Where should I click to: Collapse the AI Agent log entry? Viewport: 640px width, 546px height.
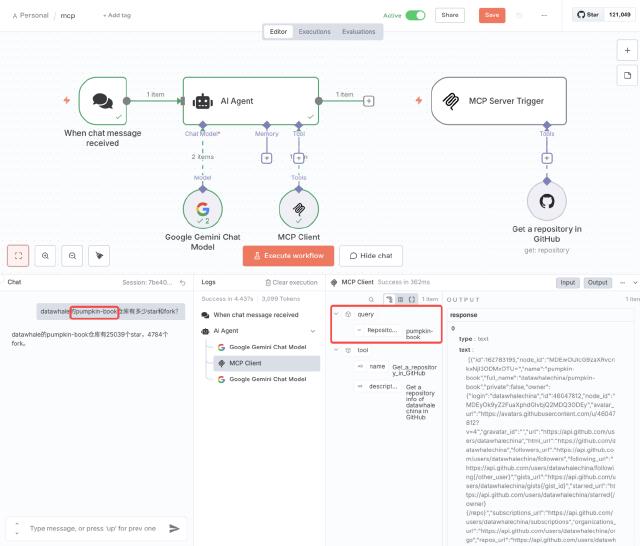(x=206, y=330)
